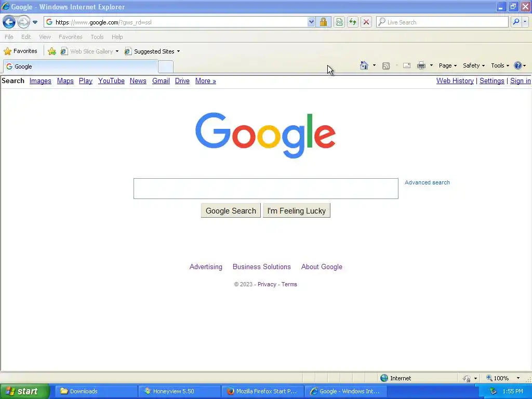Switch to Downloads folder in taskbar

click(x=96, y=391)
